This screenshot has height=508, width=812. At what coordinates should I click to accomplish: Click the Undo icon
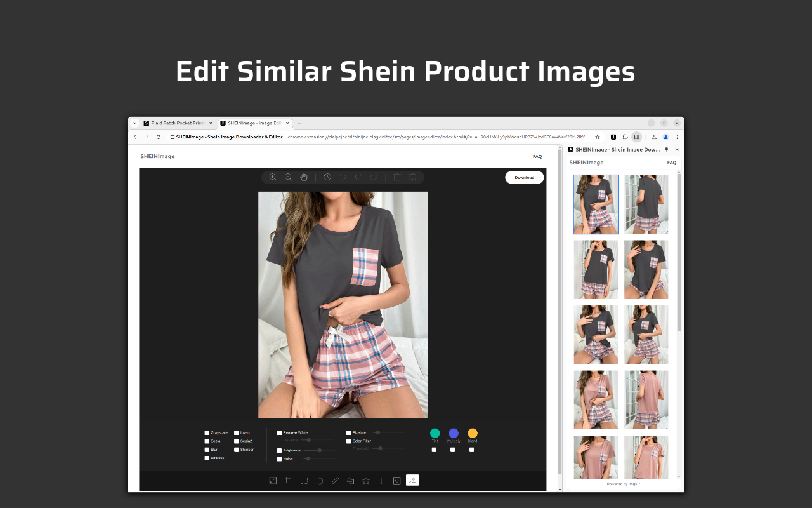343,177
